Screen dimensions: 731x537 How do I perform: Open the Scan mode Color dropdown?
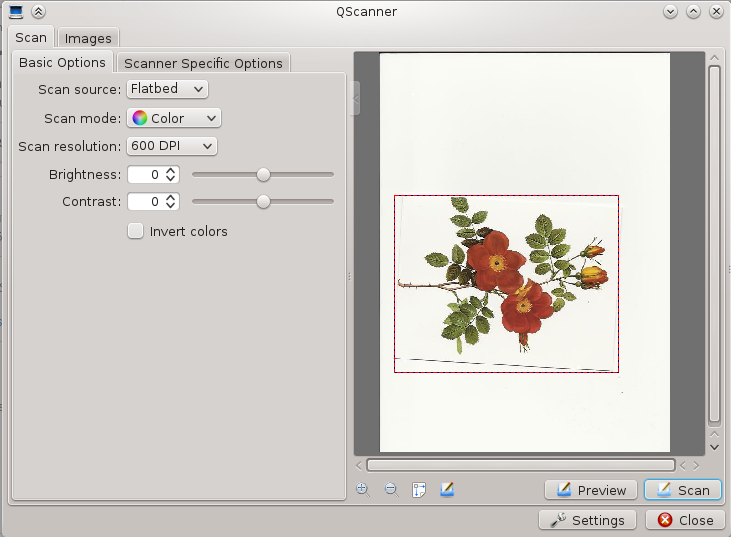click(x=174, y=118)
